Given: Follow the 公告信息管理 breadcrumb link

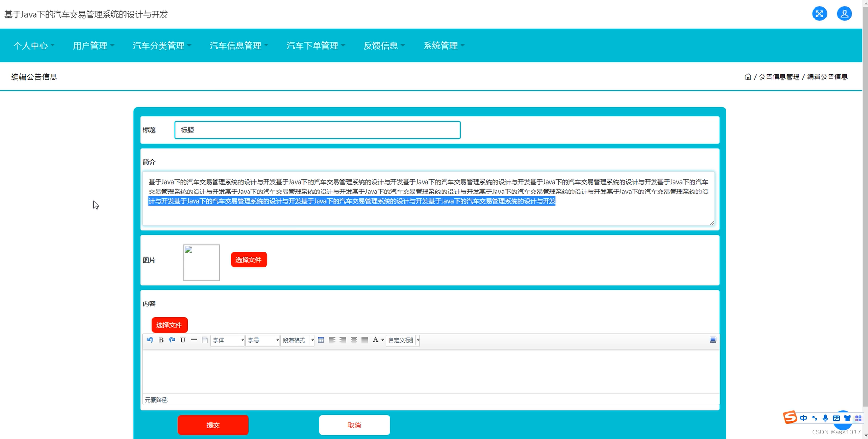Looking at the screenshot, I should [x=779, y=76].
